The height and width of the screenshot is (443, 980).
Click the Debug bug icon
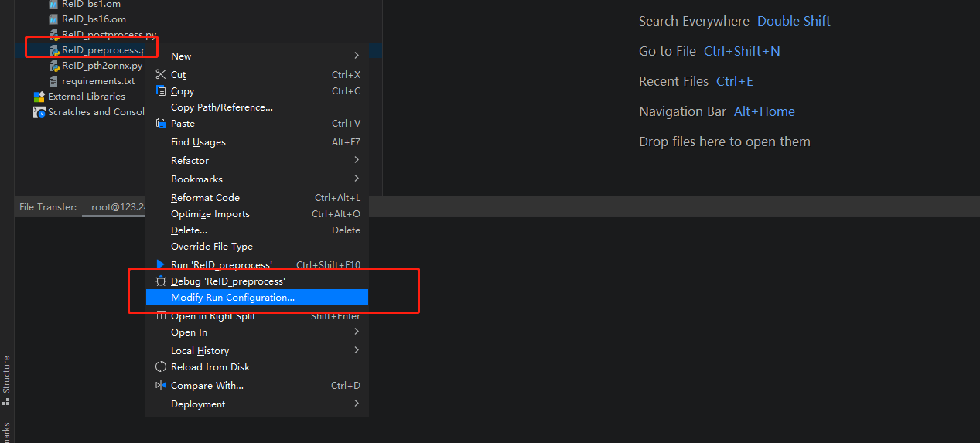click(x=161, y=281)
